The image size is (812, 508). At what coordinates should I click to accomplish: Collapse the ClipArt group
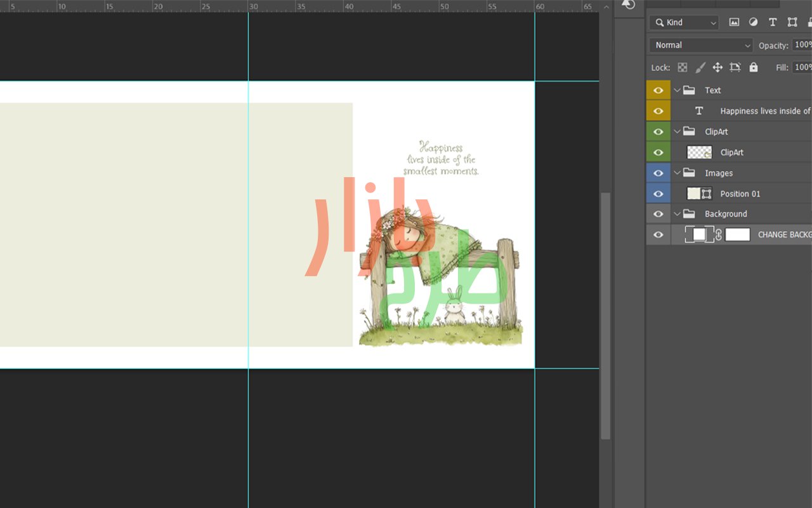[x=677, y=131]
